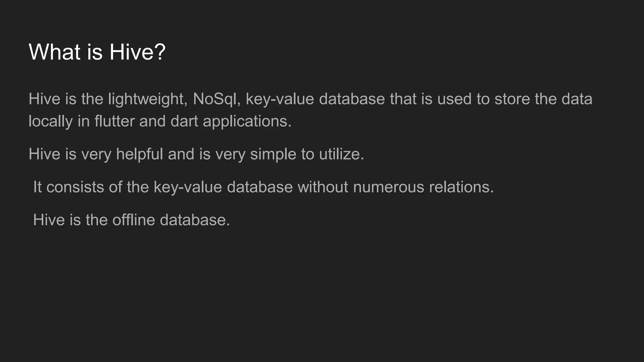
Task: Click the word 'helpful' in the slide
Action: 139,154
